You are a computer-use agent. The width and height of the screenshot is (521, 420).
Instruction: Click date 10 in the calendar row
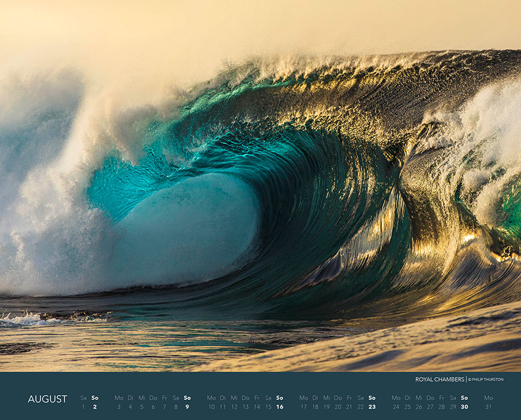(211, 407)
